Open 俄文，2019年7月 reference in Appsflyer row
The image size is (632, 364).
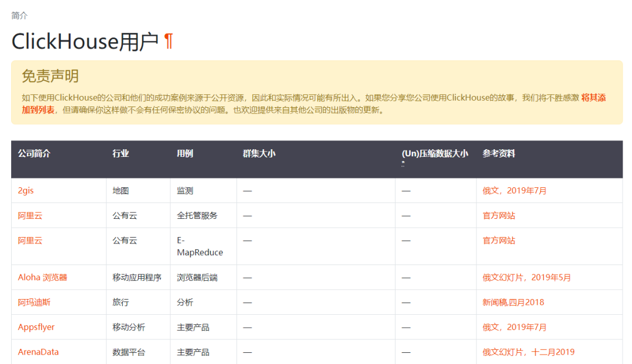click(514, 327)
